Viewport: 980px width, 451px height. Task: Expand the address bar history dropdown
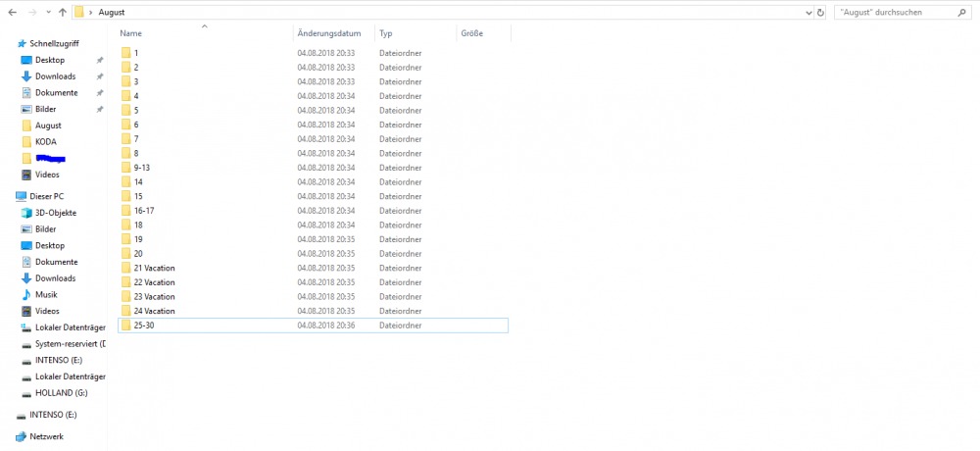click(808, 12)
